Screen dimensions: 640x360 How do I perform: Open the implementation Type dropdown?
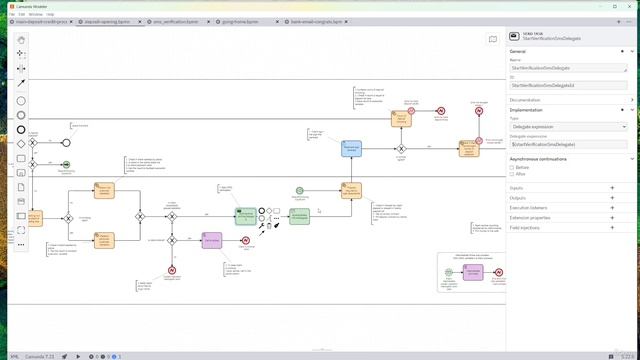tap(568, 127)
